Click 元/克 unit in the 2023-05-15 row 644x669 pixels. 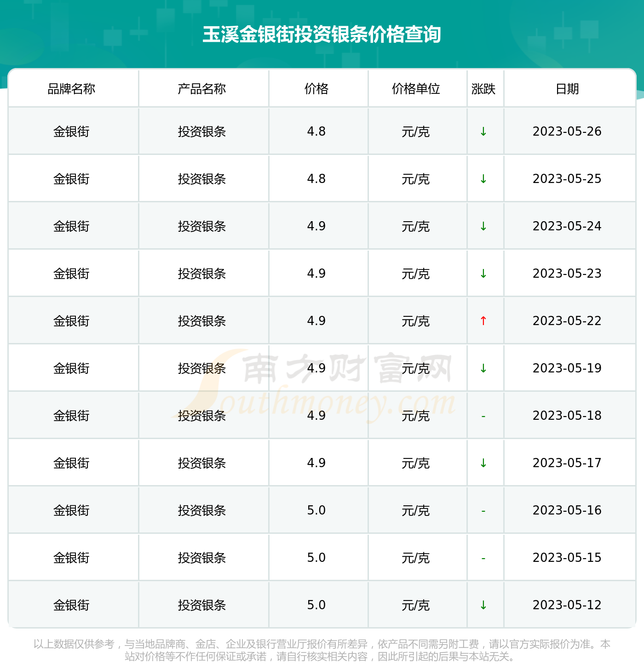(x=416, y=558)
